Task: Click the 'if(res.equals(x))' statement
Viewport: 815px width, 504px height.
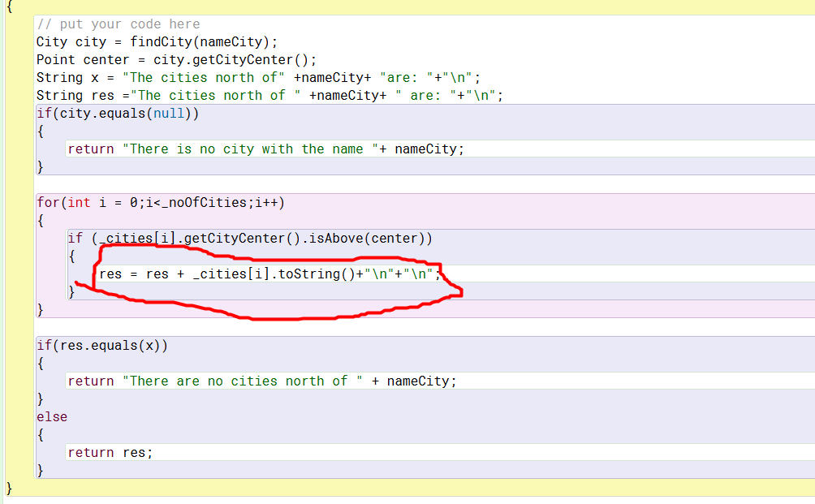Action: [102, 346]
